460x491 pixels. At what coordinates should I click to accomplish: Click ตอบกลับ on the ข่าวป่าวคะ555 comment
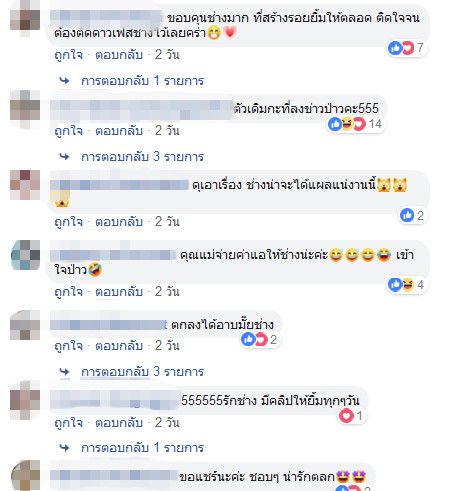[119, 130]
